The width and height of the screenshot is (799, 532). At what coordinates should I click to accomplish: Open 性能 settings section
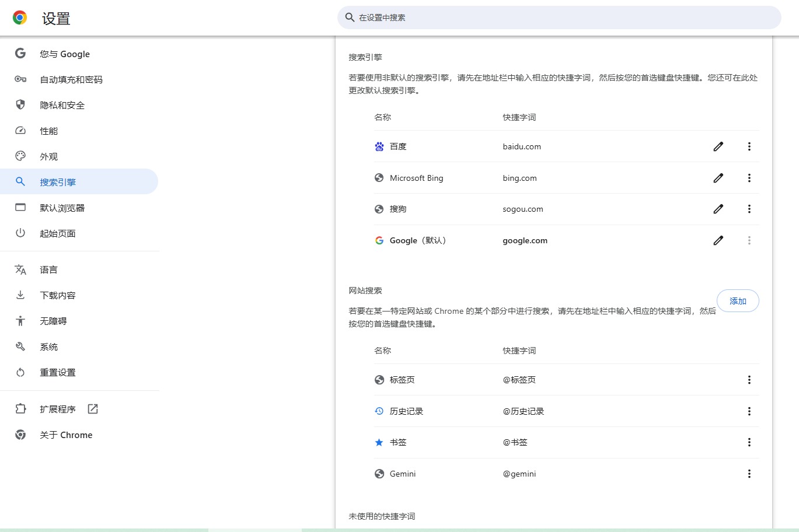[x=49, y=131]
